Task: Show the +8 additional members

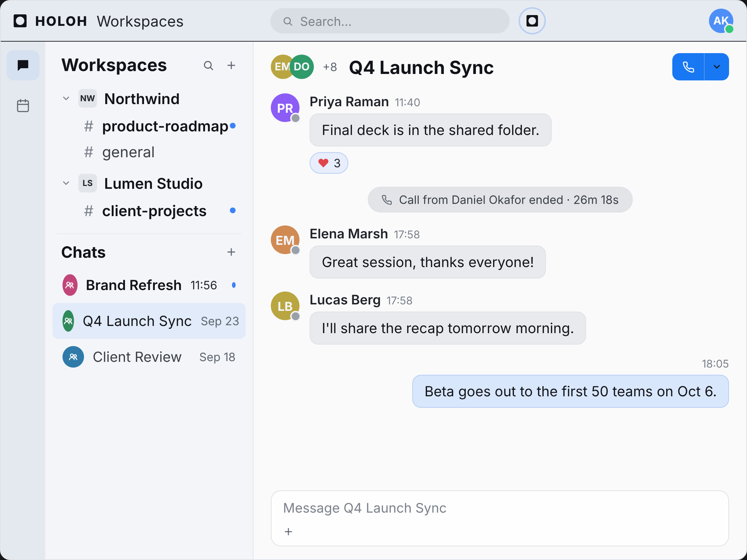Action: [x=330, y=67]
